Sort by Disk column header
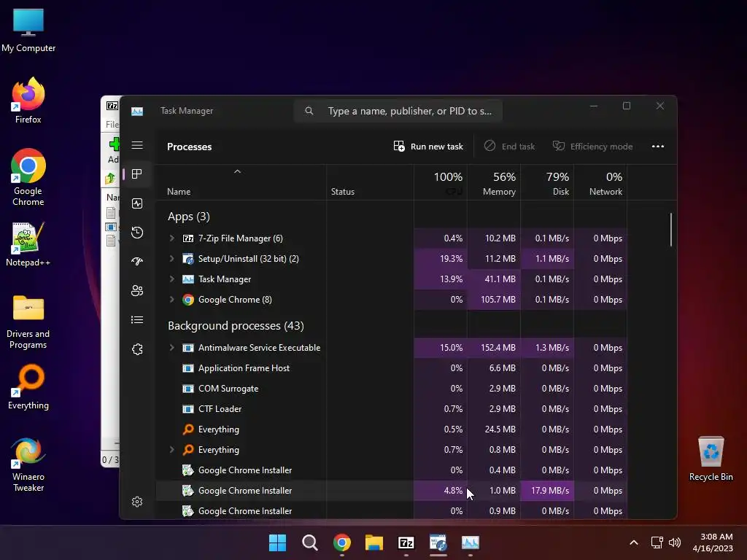 click(x=547, y=183)
